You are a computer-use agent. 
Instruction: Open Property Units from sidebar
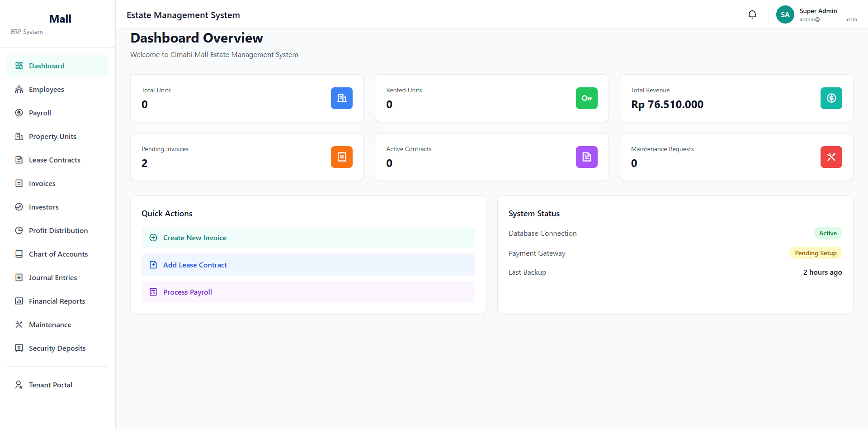tap(52, 137)
